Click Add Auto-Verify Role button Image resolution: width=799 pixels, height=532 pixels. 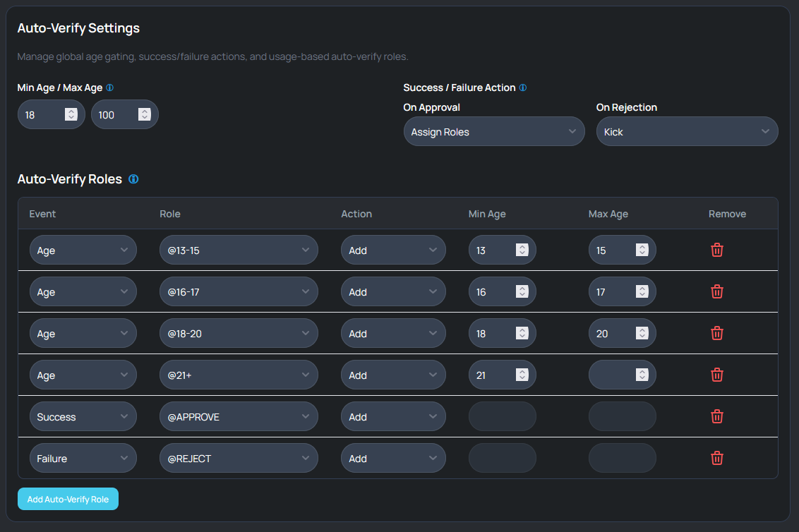68,499
